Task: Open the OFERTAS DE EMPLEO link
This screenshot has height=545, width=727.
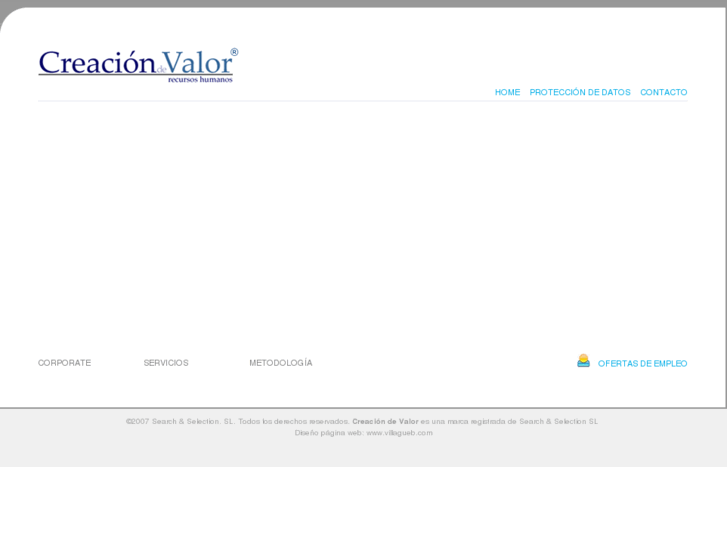Action: tap(642, 364)
